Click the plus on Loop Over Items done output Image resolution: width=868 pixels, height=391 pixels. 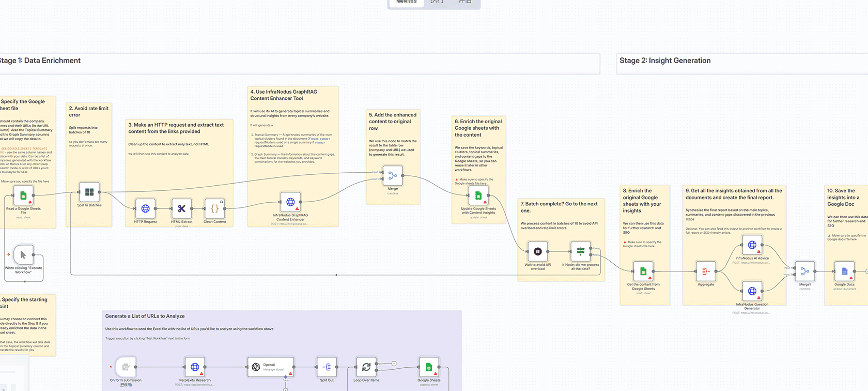394,364
